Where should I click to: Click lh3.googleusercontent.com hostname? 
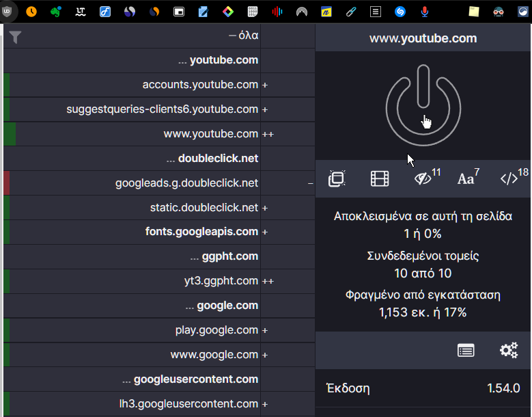pyautogui.click(x=188, y=404)
